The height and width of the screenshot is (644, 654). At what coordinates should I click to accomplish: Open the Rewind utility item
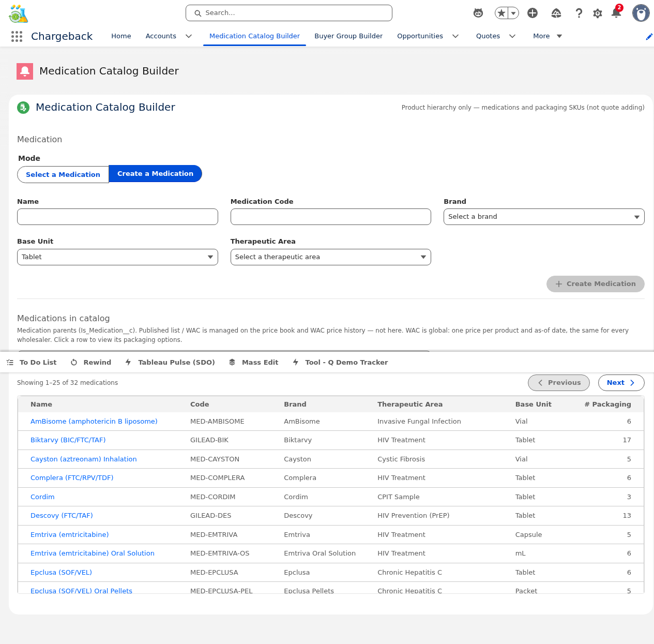(x=91, y=362)
